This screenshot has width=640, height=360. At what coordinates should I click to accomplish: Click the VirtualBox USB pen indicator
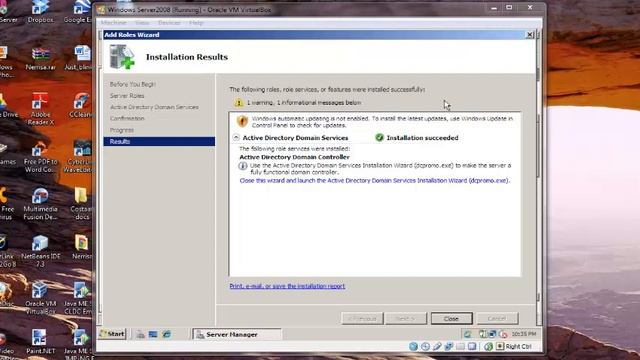[x=437, y=347]
